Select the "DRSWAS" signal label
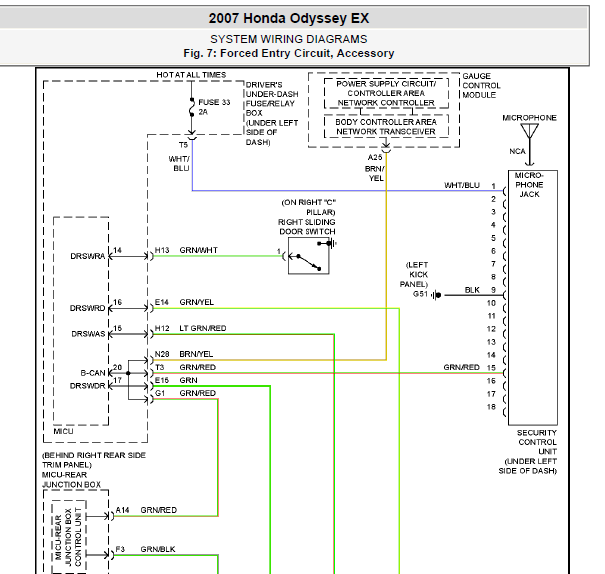This screenshot has height=574, width=605. (88, 334)
